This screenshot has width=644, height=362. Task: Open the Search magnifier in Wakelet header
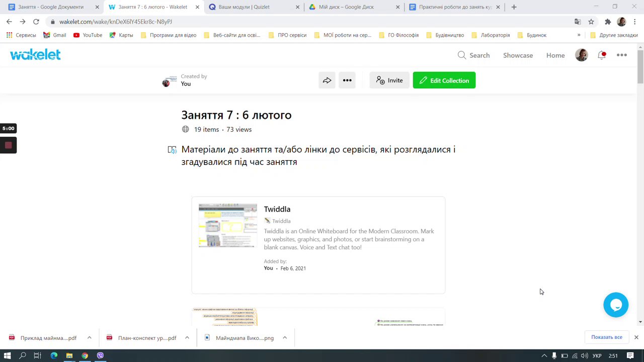[x=461, y=55]
